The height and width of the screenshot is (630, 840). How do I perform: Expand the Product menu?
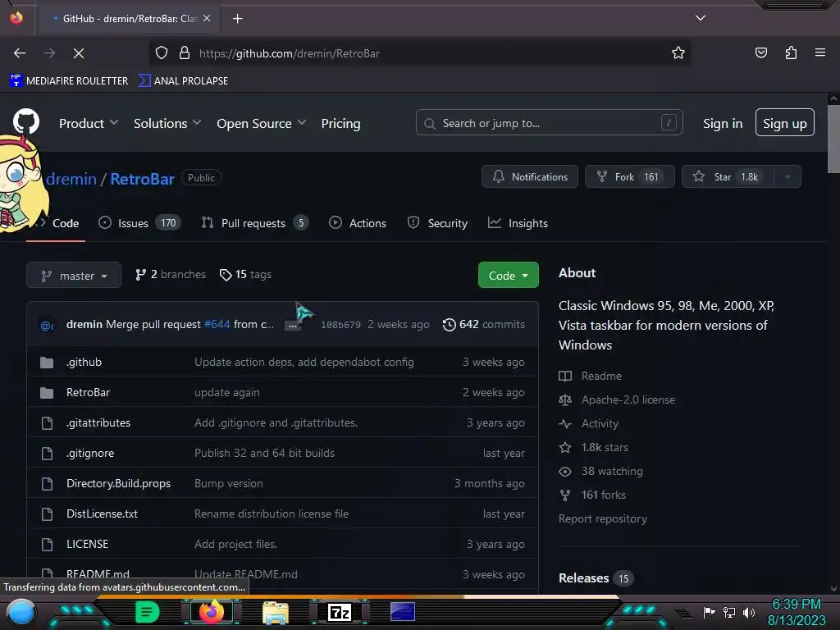89,123
